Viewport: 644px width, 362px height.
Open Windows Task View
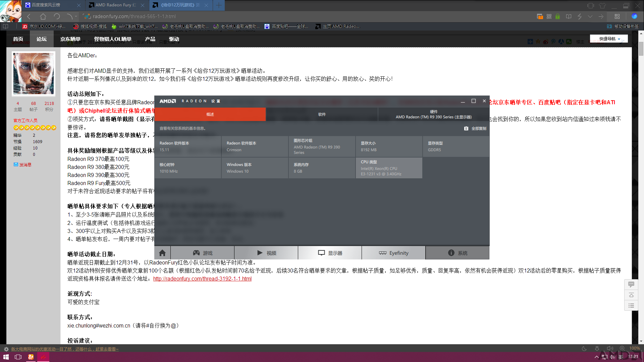[x=18, y=357]
